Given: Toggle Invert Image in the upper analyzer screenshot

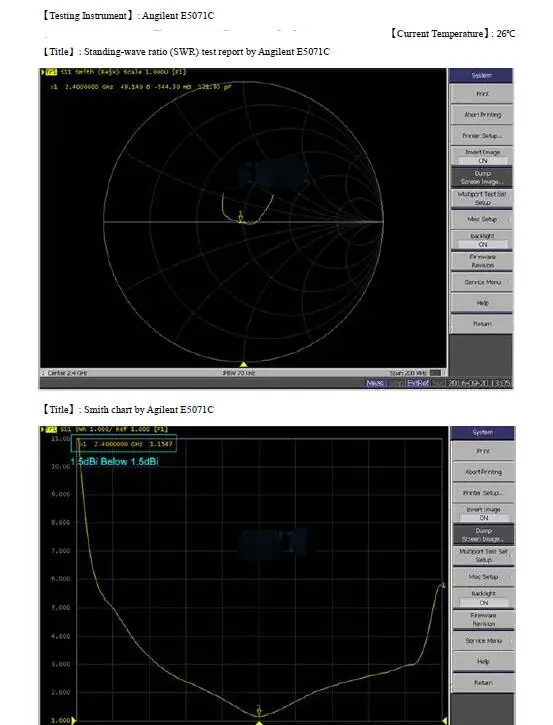Looking at the screenshot, I should pyautogui.click(x=481, y=156).
